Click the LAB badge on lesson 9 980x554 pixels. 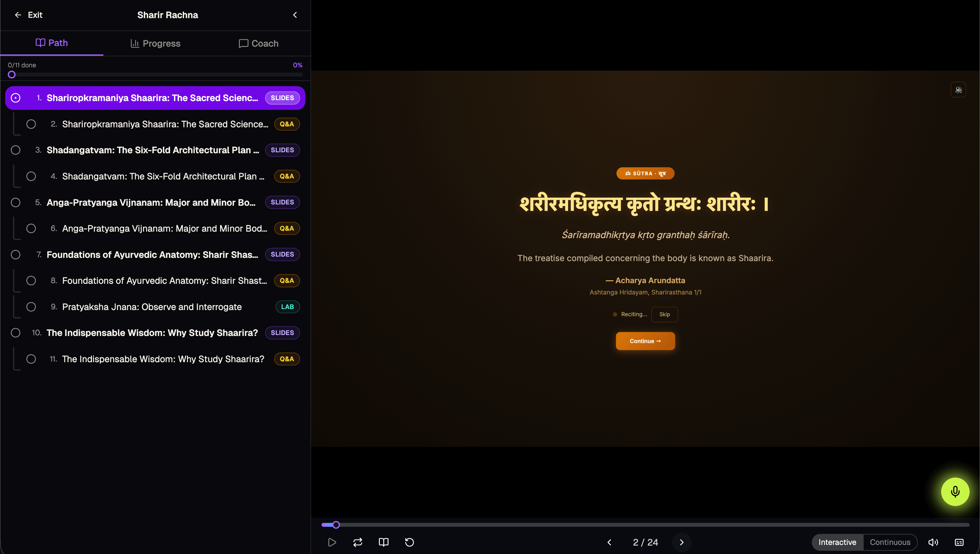(x=287, y=307)
